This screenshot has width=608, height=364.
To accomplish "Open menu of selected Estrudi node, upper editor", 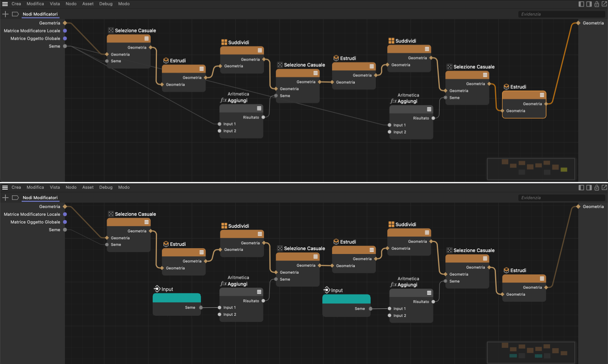I will coord(542,95).
